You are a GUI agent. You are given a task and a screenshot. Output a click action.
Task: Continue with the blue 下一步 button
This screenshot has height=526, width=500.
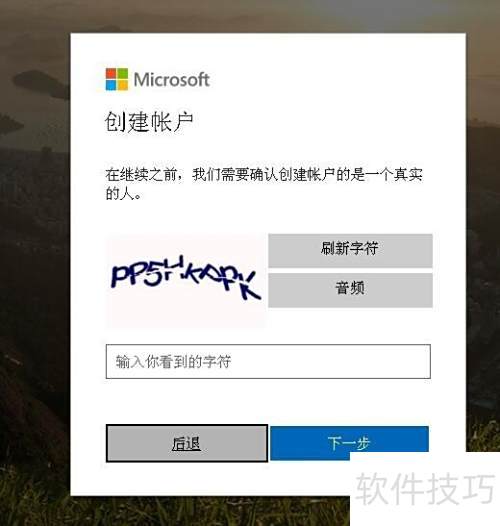point(349,443)
